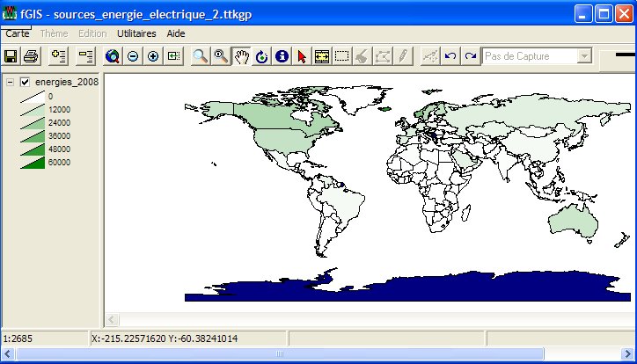The width and height of the screenshot is (637, 364).
Task: Uncheck the energies_2008 layer checkbox
Action: (x=25, y=83)
